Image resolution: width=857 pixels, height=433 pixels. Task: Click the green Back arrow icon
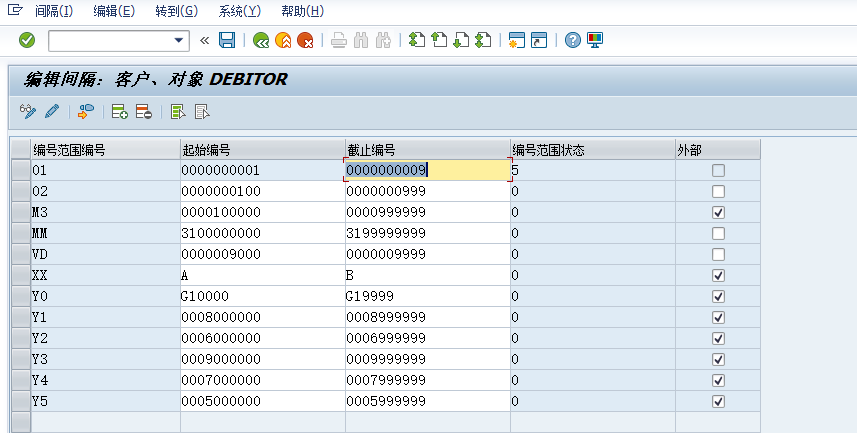pyautogui.click(x=261, y=40)
